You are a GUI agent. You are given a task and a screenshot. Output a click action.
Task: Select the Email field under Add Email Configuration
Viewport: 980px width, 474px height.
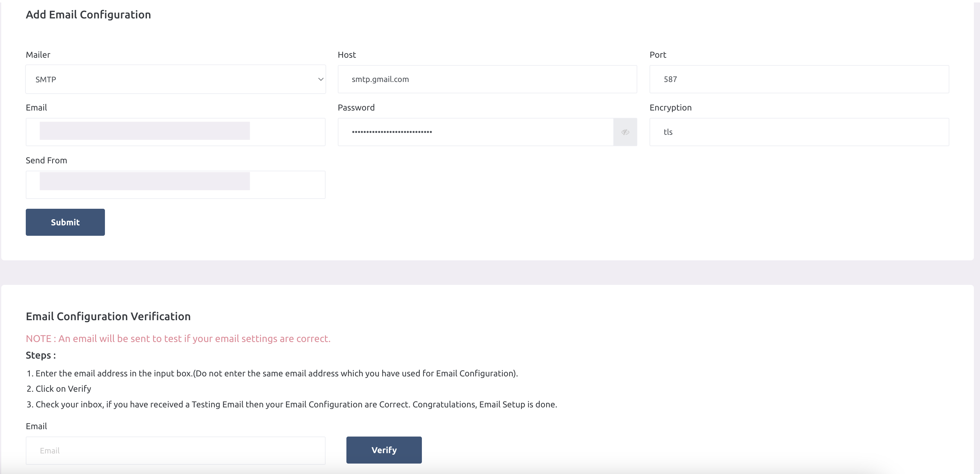(x=175, y=132)
